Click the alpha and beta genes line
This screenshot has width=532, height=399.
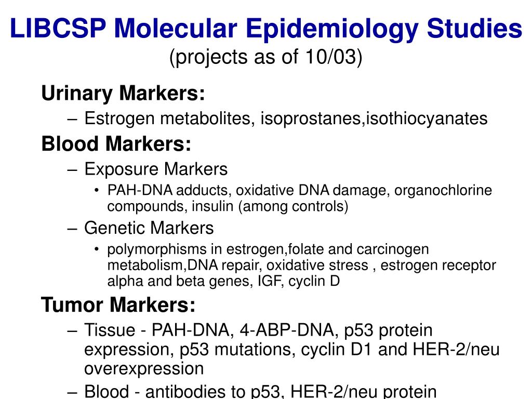click(x=223, y=281)
